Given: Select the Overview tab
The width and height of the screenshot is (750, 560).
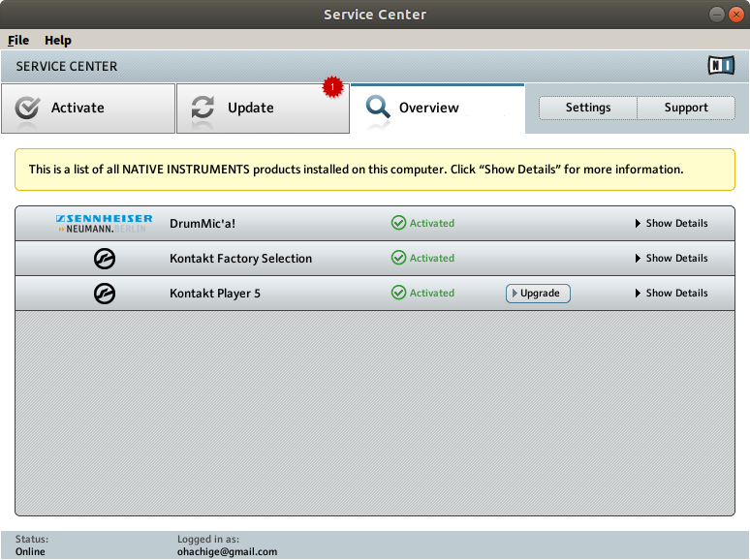Looking at the screenshot, I should point(438,109).
